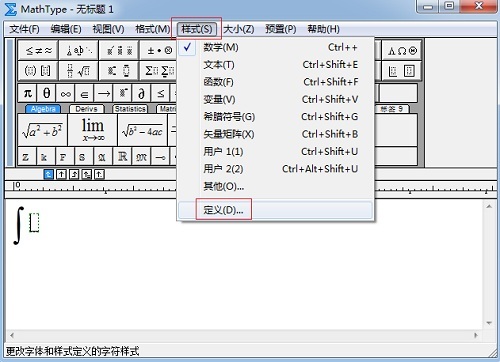The width and height of the screenshot is (500, 362).
Task: Insert the less-than-or-equal symbol in small bar
Action: (x=161, y=93)
